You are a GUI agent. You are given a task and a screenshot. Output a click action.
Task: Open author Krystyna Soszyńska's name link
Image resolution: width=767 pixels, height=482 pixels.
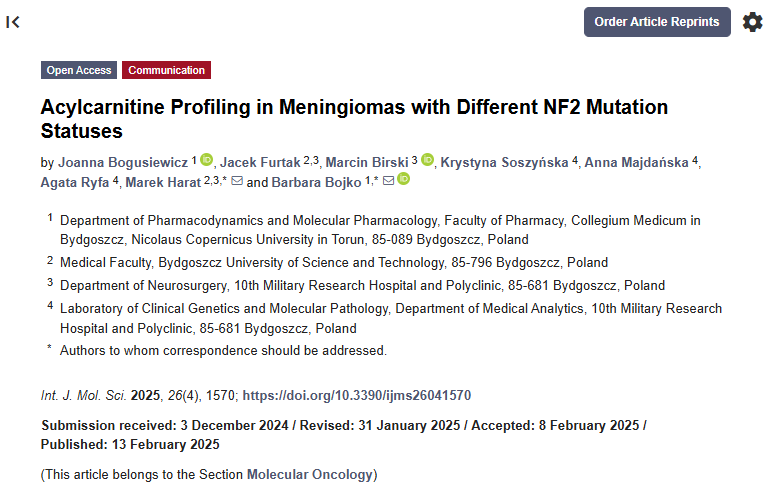click(x=504, y=162)
